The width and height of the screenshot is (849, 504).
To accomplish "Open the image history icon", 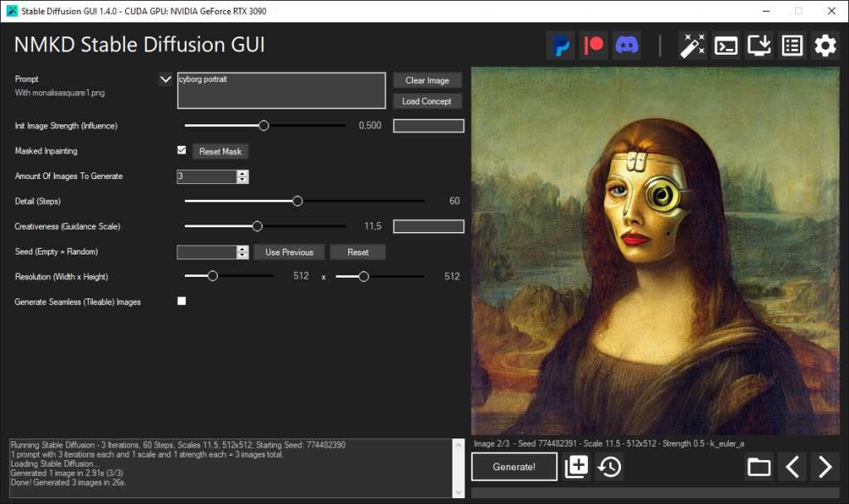I will (609, 467).
